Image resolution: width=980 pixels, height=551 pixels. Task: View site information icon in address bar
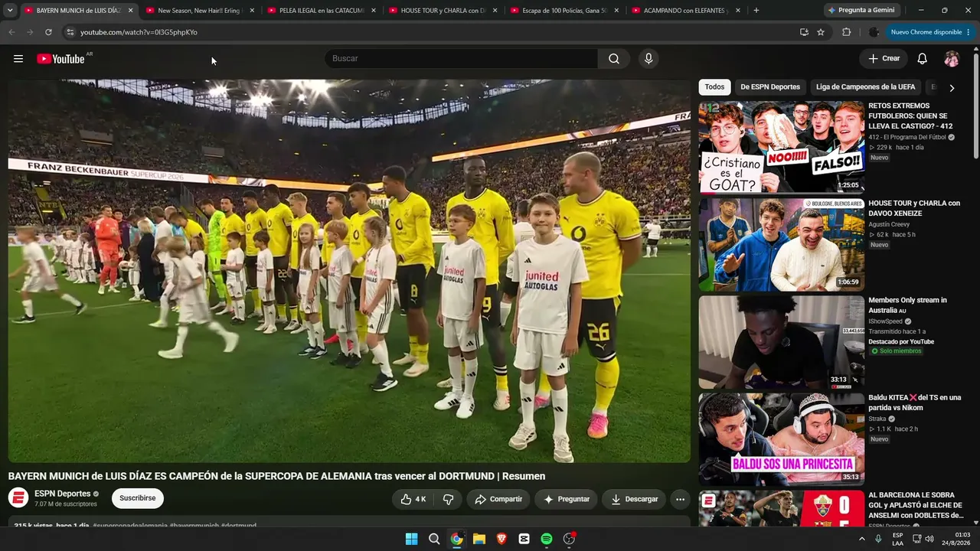point(70,32)
